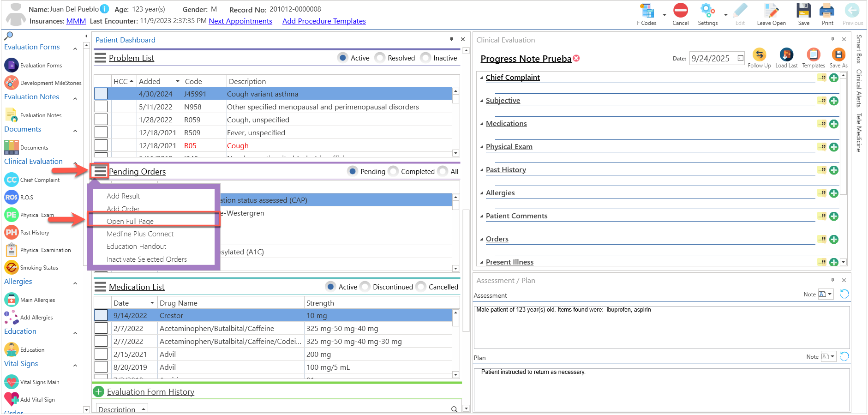Screen dimensions: 868x415
Task: Click the red Cancel icon
Action: click(680, 10)
